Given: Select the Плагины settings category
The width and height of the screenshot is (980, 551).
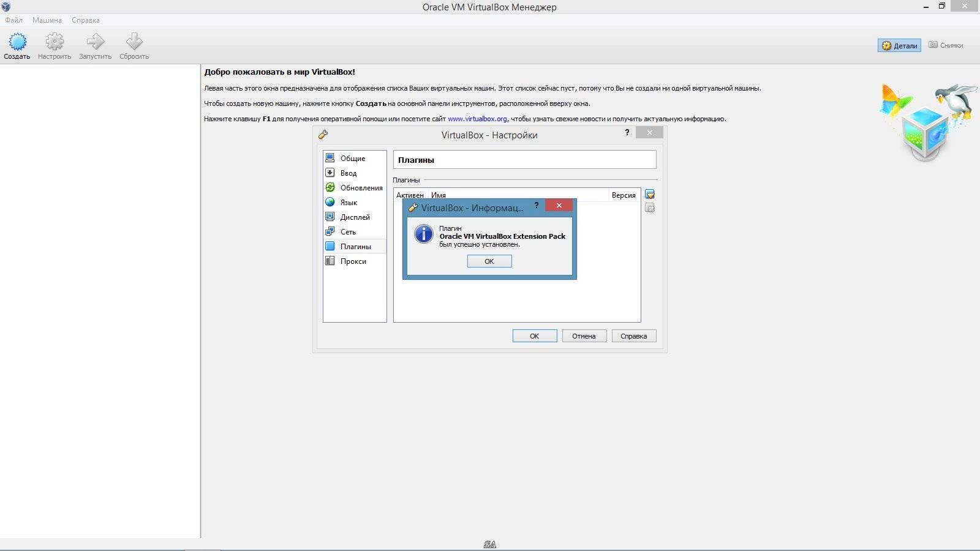Looking at the screenshot, I should tap(355, 246).
